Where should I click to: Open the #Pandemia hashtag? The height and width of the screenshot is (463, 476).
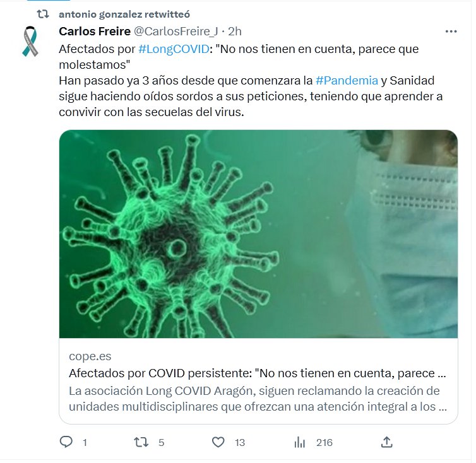click(x=347, y=80)
